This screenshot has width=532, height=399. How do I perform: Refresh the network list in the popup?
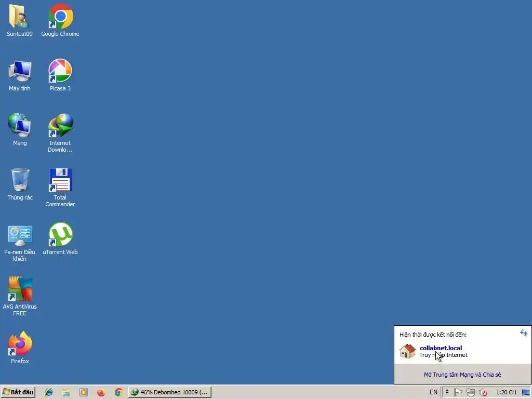[524, 333]
